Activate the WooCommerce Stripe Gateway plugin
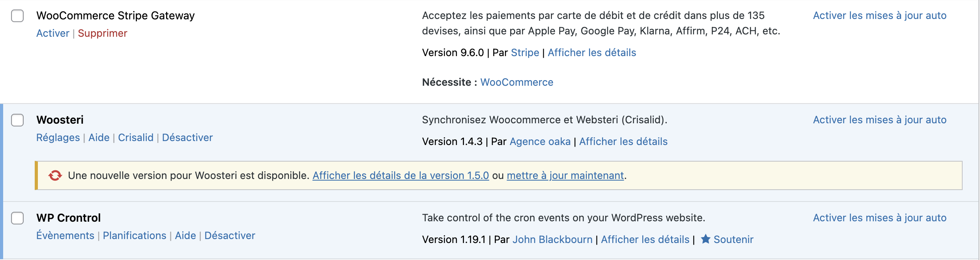The height and width of the screenshot is (260, 980). [52, 33]
